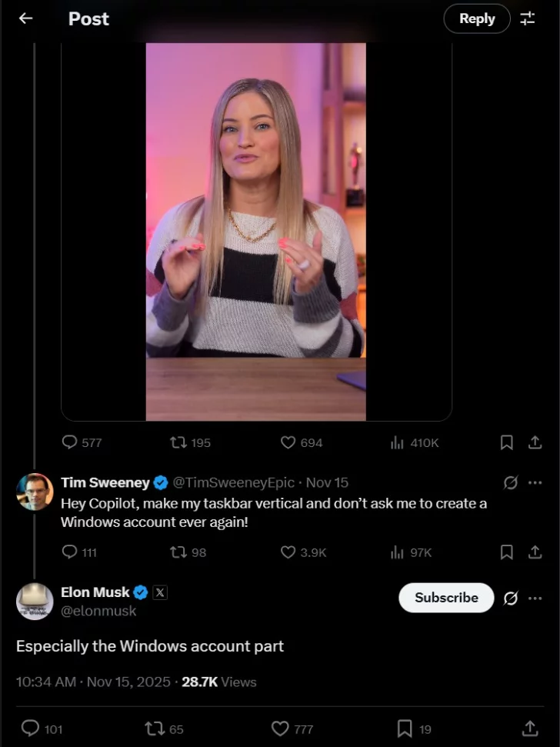
Task: Subscribe to Elon Musk
Action: point(446,598)
